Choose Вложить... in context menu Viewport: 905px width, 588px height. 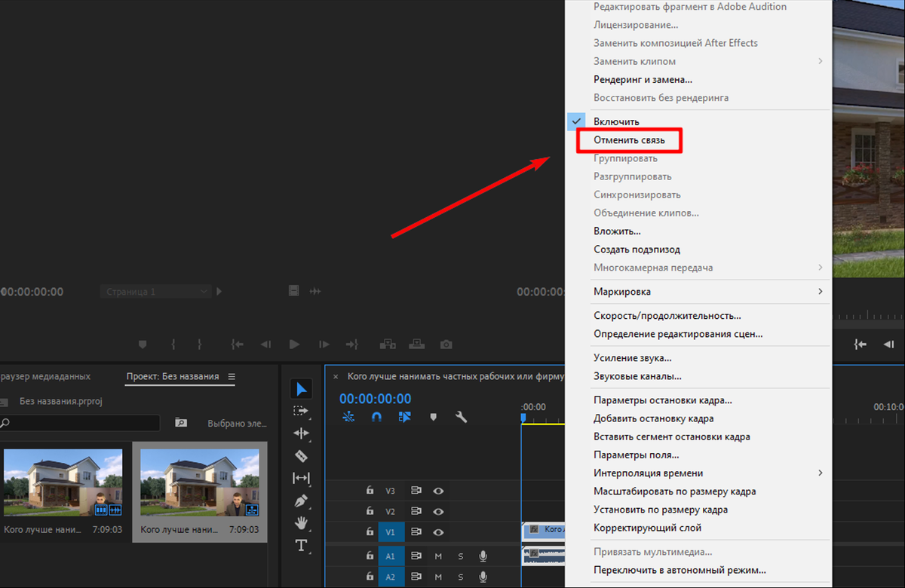[617, 231]
